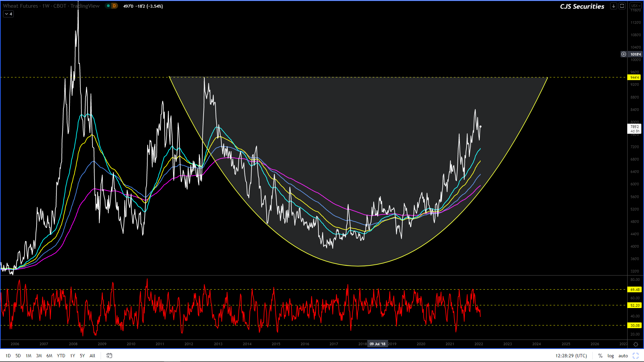Image resolution: width=644 pixels, height=362 pixels.
Task: Click the green market status dot
Action: click(x=108, y=6)
